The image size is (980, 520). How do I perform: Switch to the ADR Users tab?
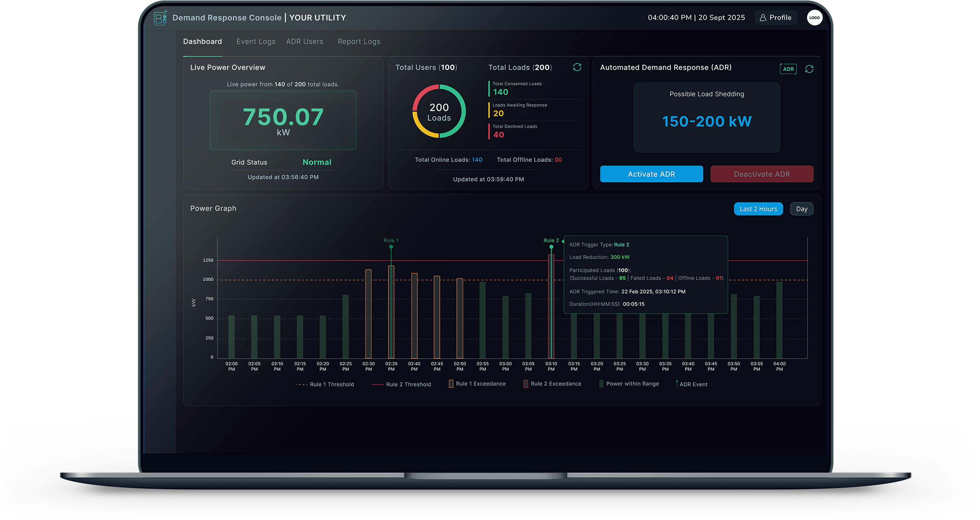(304, 42)
